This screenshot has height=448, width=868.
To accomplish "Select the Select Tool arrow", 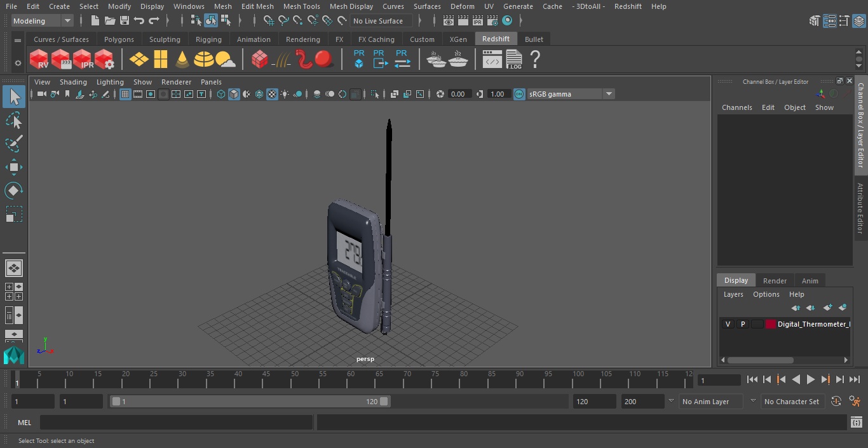I will [14, 97].
